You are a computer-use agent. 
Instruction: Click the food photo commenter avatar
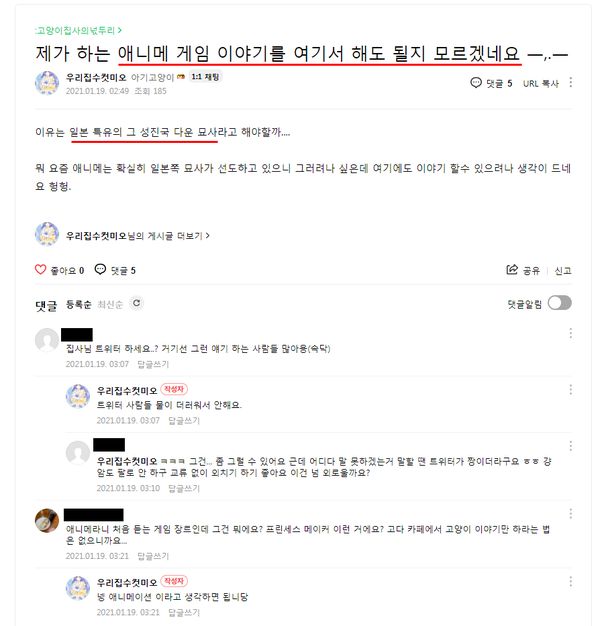pyautogui.click(x=47, y=521)
